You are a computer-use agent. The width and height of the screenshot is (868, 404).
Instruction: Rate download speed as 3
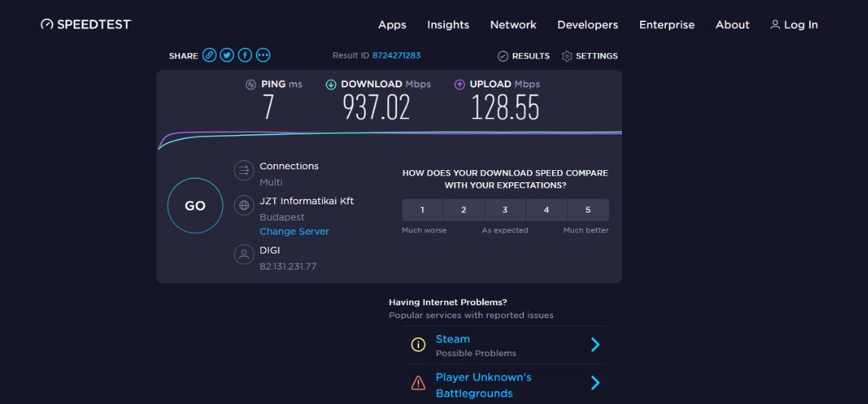coord(505,210)
